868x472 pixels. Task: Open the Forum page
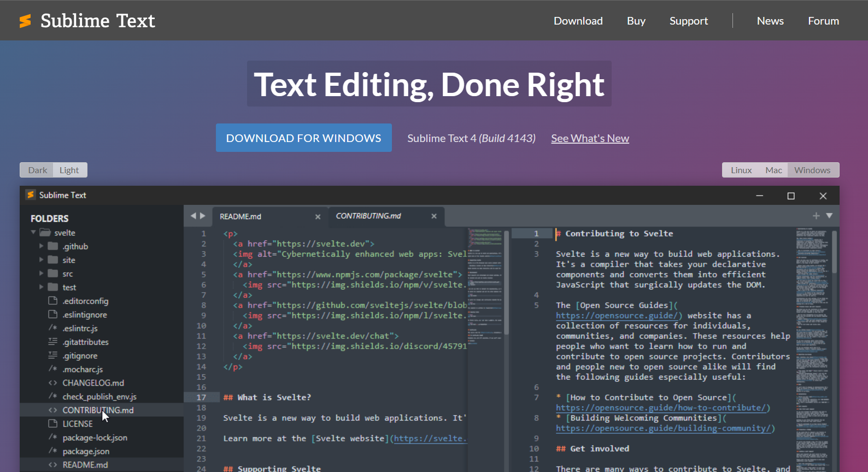click(x=824, y=21)
